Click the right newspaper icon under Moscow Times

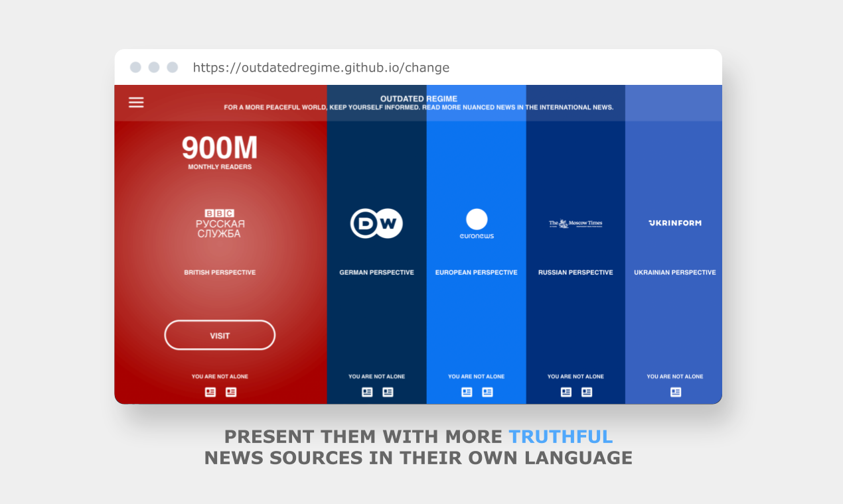pyautogui.click(x=586, y=392)
